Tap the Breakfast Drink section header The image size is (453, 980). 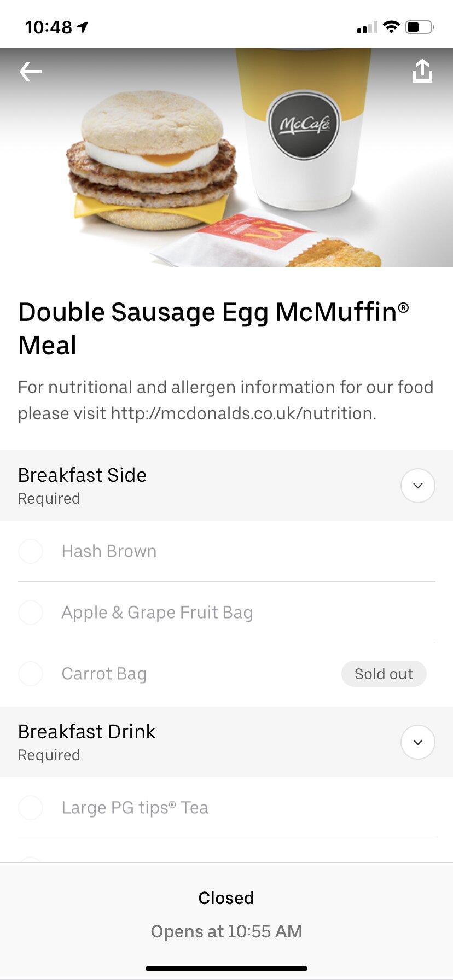point(86,732)
